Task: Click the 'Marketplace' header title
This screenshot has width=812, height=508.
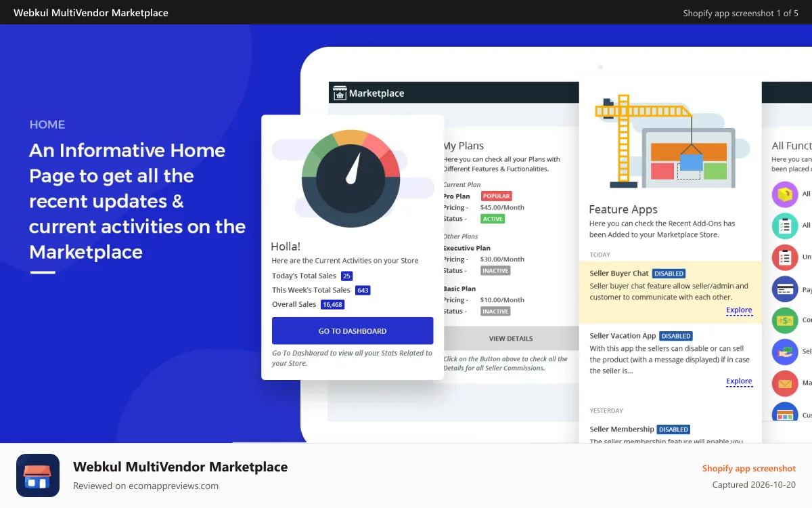Action: (x=376, y=93)
